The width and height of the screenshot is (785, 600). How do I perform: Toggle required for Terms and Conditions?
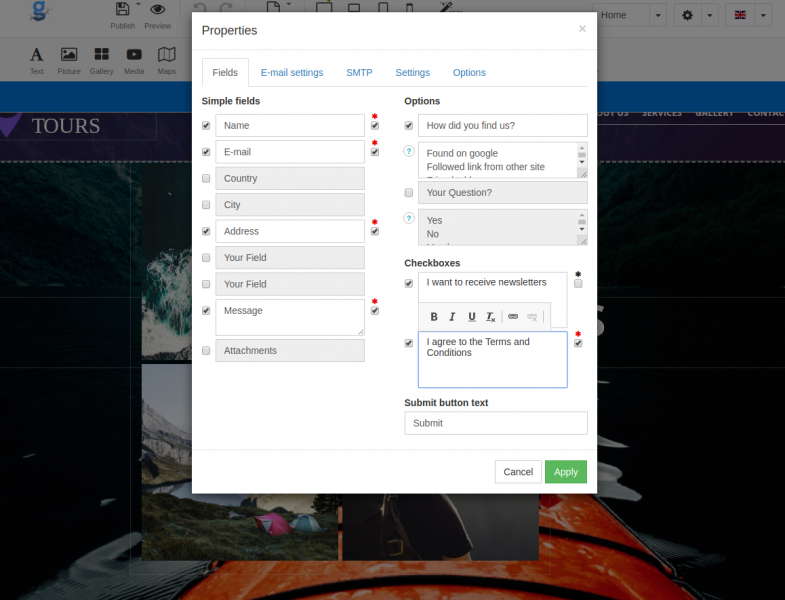coord(578,343)
